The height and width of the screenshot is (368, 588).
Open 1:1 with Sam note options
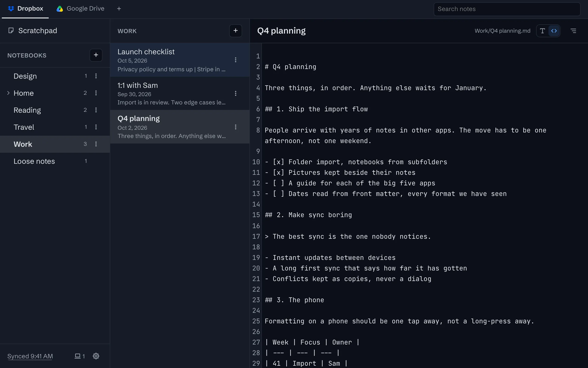point(235,93)
